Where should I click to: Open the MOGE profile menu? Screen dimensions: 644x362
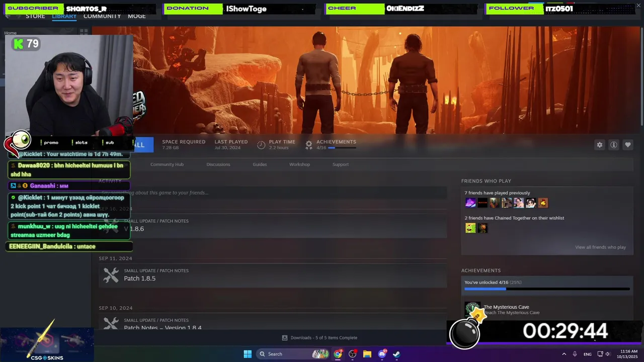[x=136, y=16]
